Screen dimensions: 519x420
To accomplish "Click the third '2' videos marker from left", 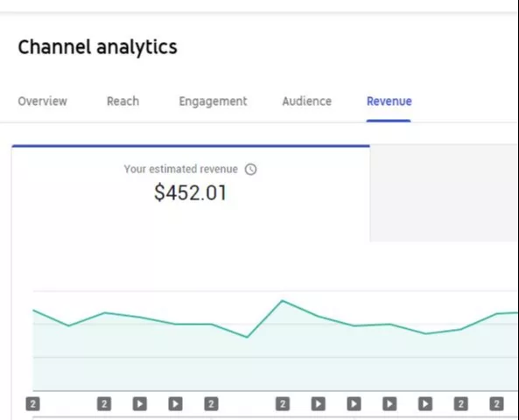I will coord(211,403).
